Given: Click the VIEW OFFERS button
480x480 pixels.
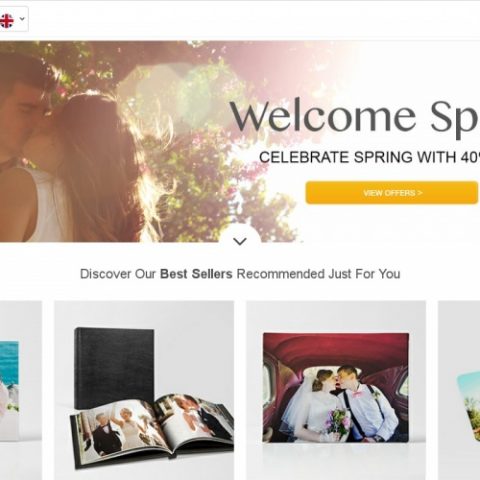Looking at the screenshot, I should pos(392,193).
